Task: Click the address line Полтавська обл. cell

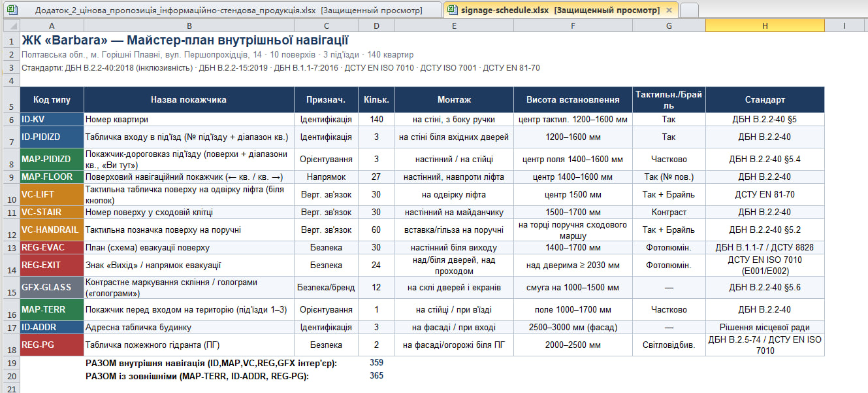Action: click(217, 55)
